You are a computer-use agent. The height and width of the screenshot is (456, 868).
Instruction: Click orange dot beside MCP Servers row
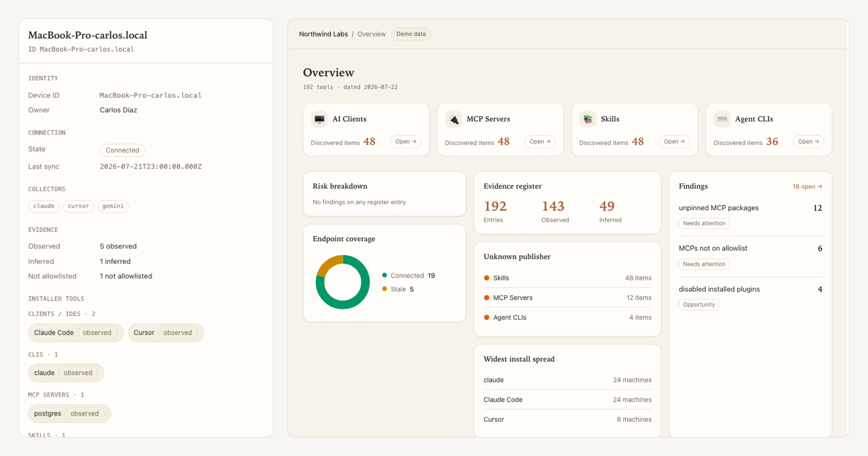[486, 297]
